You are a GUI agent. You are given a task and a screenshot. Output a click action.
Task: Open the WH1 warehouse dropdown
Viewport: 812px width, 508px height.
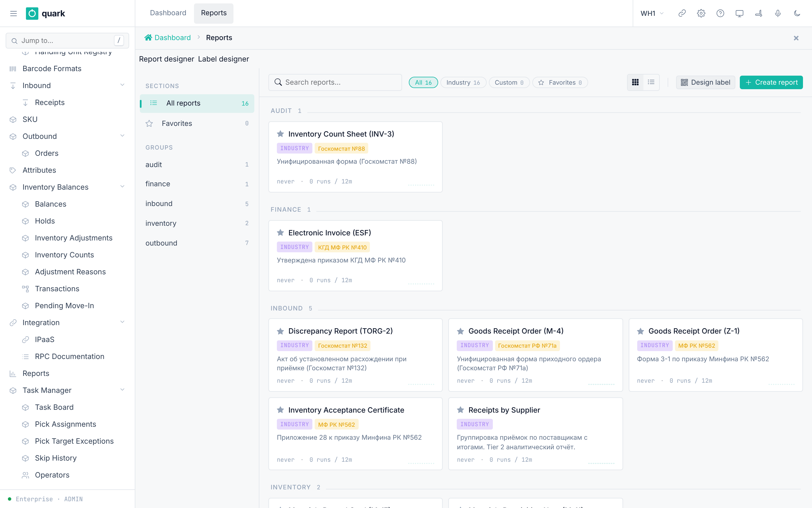coord(652,14)
